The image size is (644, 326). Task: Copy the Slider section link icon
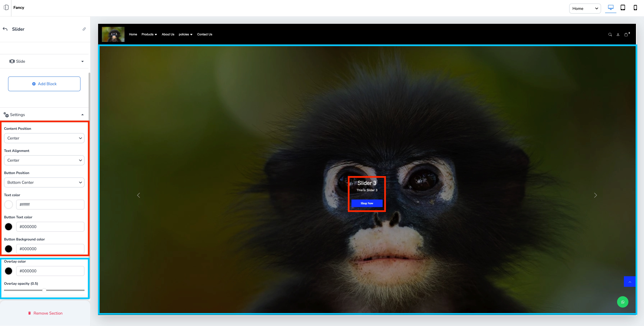click(84, 29)
